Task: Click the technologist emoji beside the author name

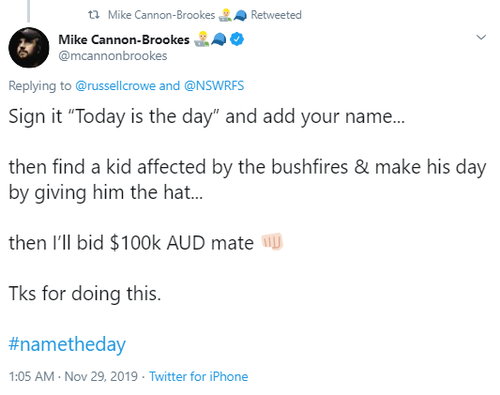Action: 202,40
